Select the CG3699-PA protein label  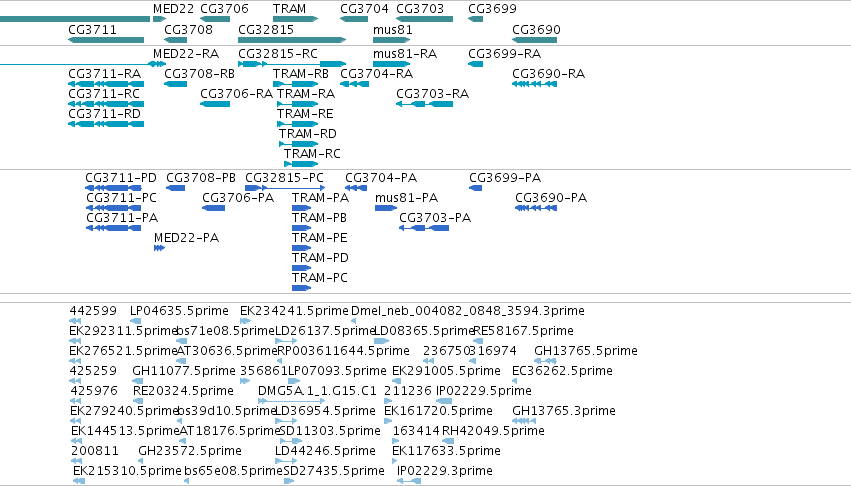(505, 178)
